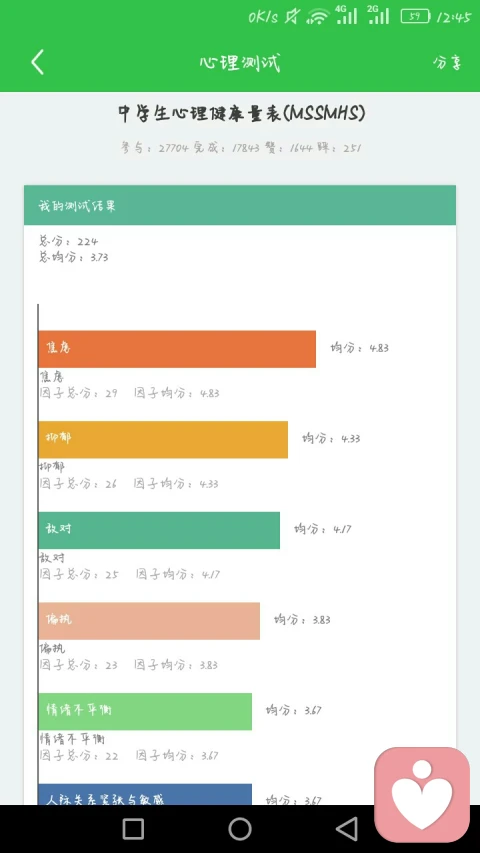Select the peach 偏执 bar
480x853 pixels.
click(149, 621)
